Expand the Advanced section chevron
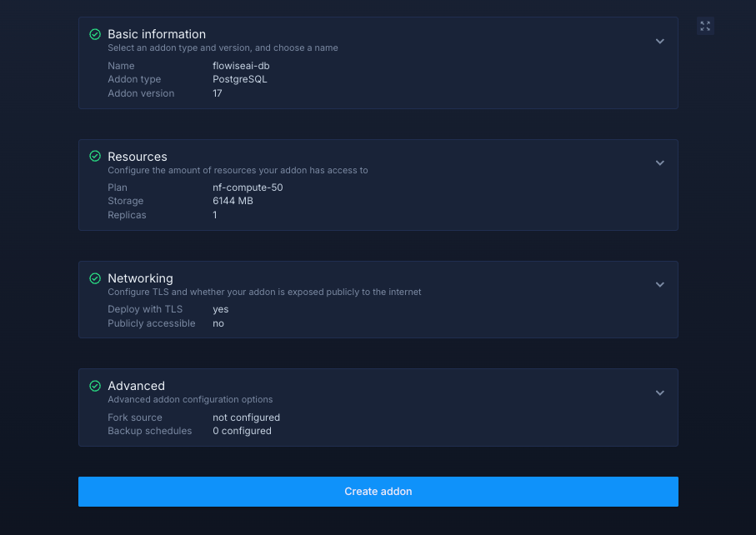The width and height of the screenshot is (756, 535). click(x=659, y=393)
